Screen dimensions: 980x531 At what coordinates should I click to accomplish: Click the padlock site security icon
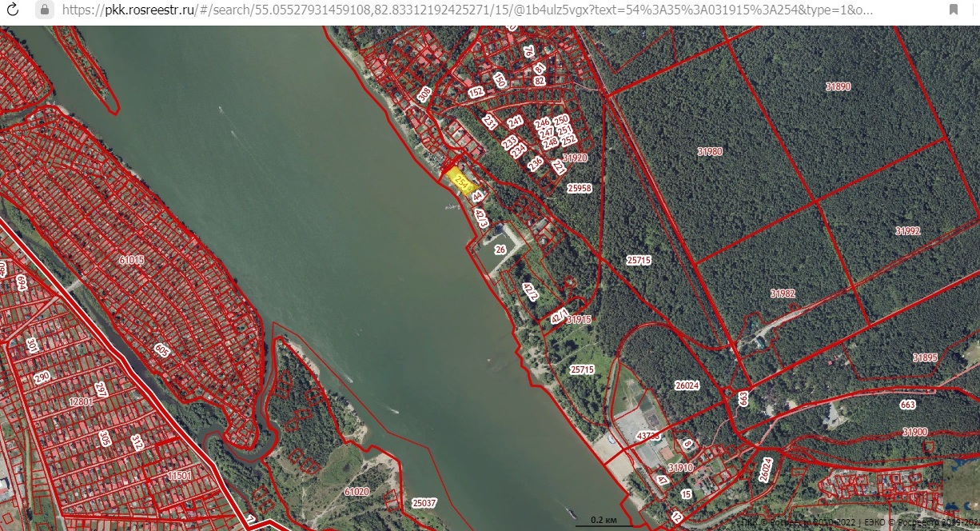(x=45, y=10)
